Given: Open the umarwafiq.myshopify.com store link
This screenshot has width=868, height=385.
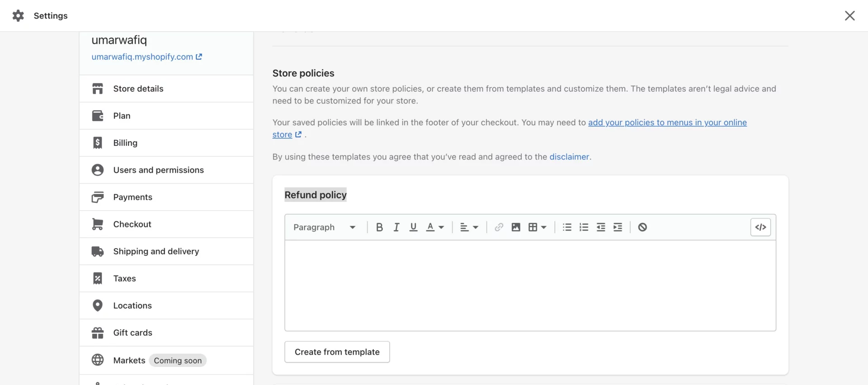Looking at the screenshot, I should 147,57.
